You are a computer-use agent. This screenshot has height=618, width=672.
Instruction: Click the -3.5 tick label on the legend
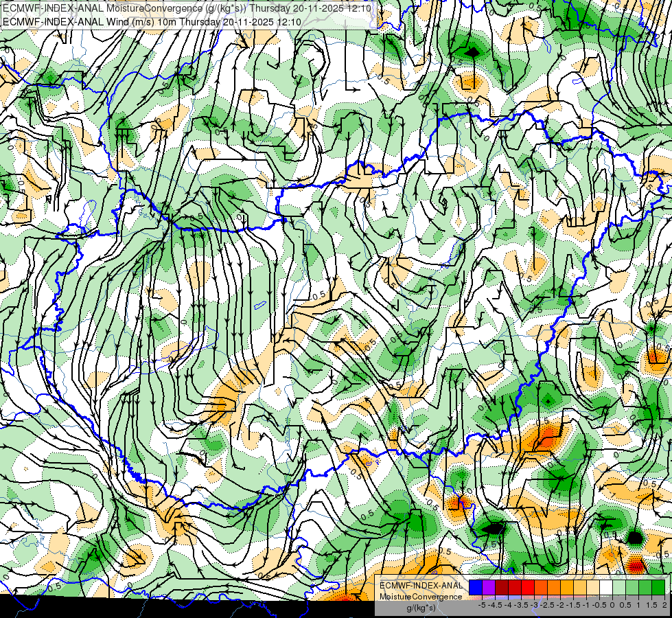(x=521, y=605)
